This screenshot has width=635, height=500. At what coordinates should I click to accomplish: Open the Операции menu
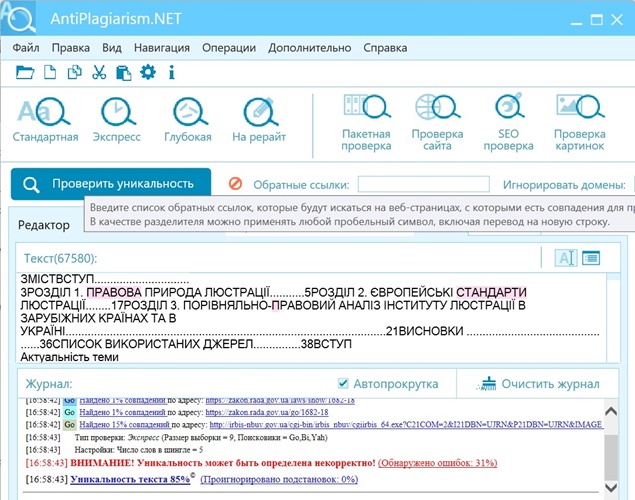229,48
